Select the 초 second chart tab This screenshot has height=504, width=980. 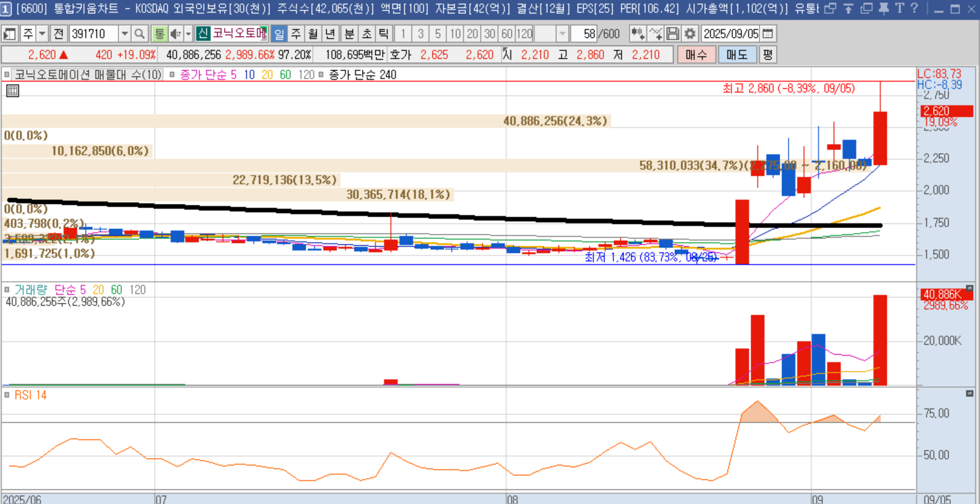pos(366,34)
